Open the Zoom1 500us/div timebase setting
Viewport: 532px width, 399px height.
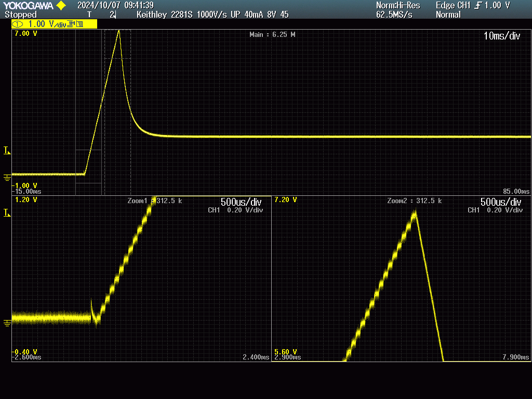tap(241, 202)
